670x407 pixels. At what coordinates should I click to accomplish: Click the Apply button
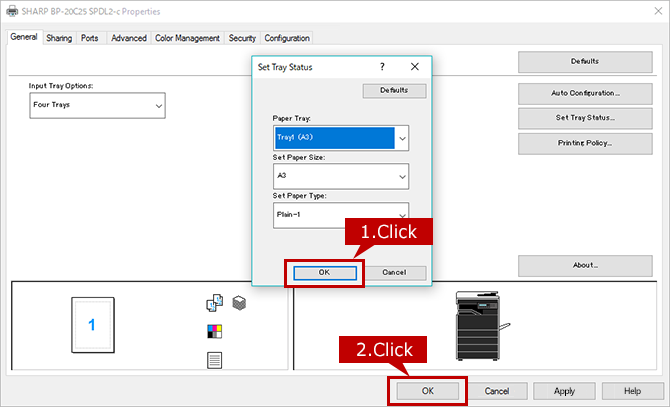[564, 391]
